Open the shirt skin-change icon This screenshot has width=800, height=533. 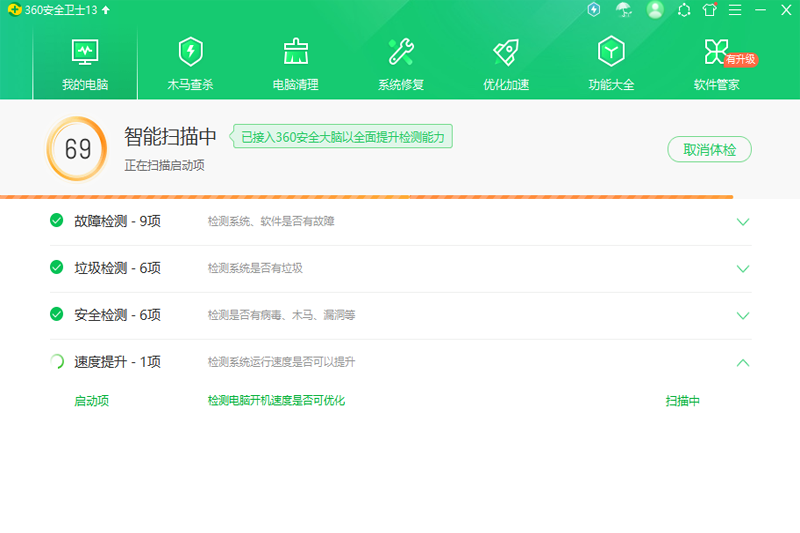pos(710,10)
